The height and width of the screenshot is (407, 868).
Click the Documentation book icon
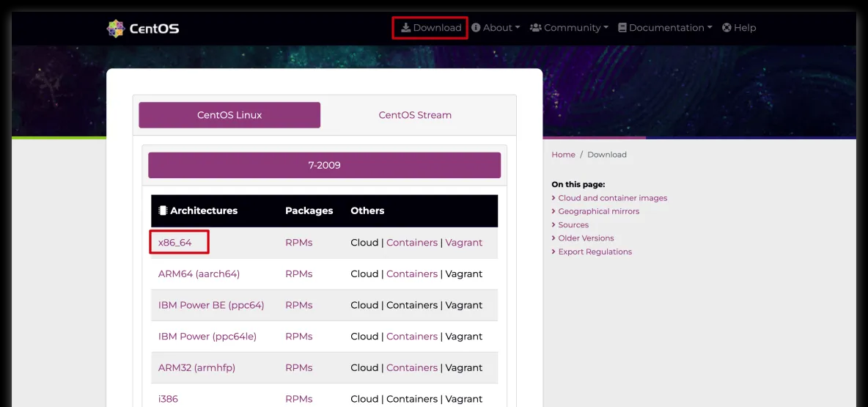pos(622,28)
